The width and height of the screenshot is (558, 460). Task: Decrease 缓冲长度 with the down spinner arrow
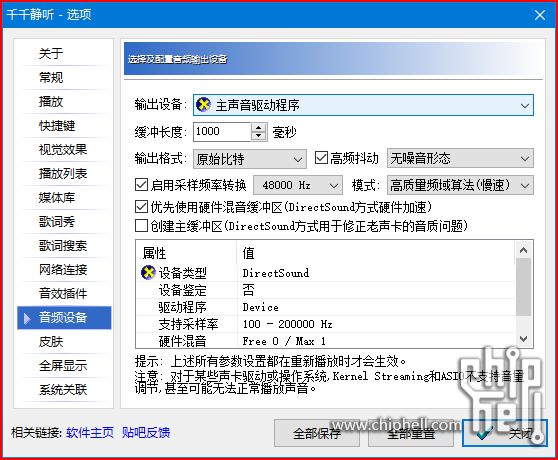[x=259, y=136]
